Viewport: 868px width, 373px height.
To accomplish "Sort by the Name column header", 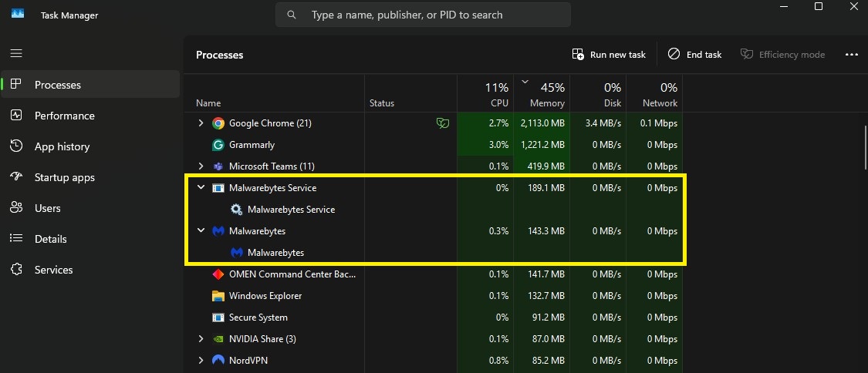I will 274,94.
